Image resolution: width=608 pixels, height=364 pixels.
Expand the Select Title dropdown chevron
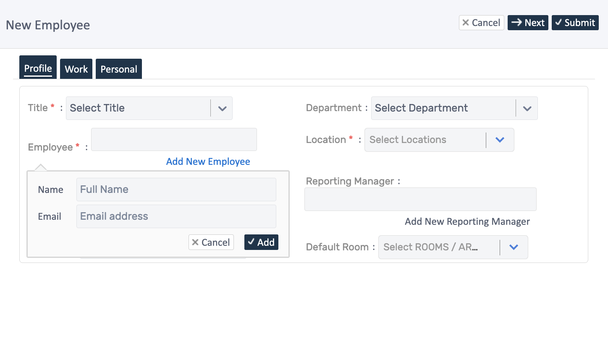pos(222,109)
